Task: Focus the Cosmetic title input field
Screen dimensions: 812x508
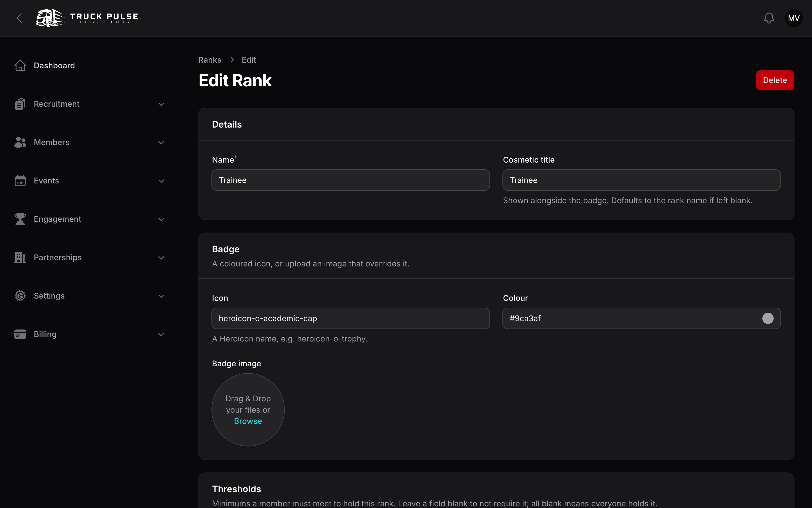Action: point(641,180)
